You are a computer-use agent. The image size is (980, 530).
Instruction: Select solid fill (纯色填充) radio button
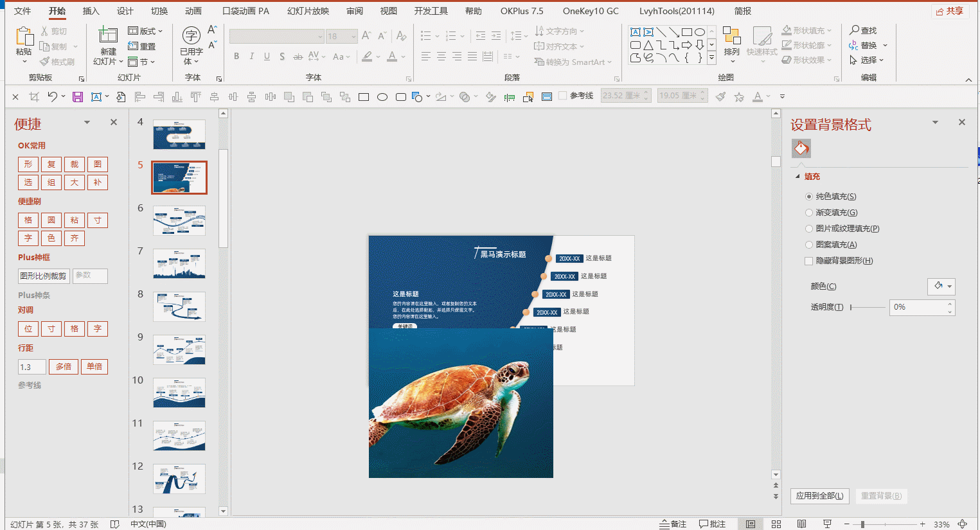pyautogui.click(x=809, y=197)
